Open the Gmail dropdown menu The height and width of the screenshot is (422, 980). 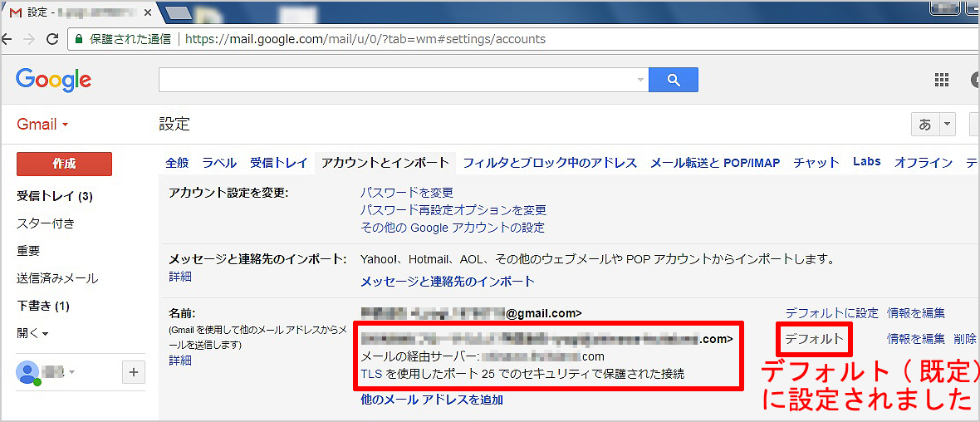(x=42, y=125)
